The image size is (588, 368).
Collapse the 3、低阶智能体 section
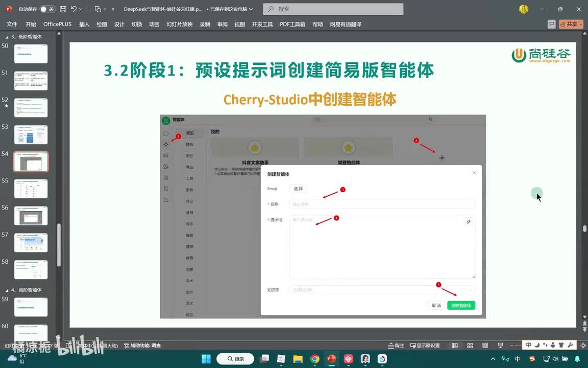pos(6,37)
